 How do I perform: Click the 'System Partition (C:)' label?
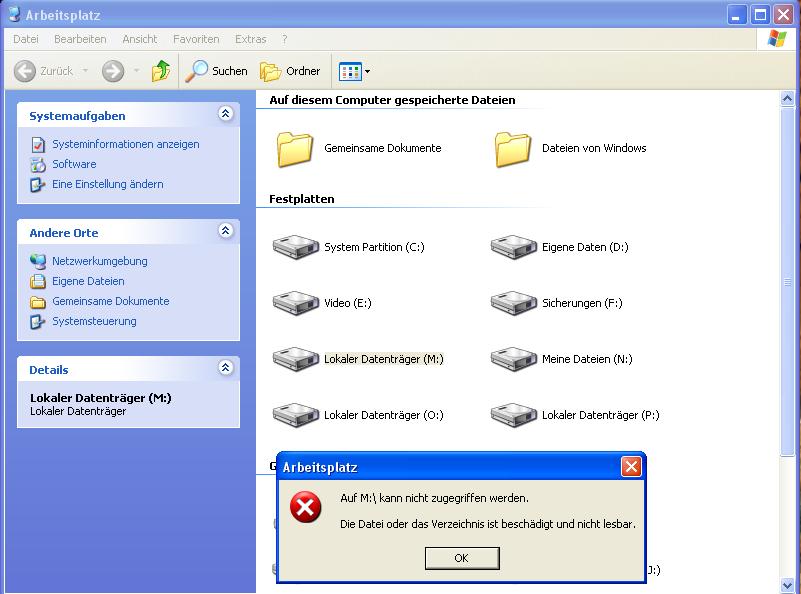coord(374,247)
